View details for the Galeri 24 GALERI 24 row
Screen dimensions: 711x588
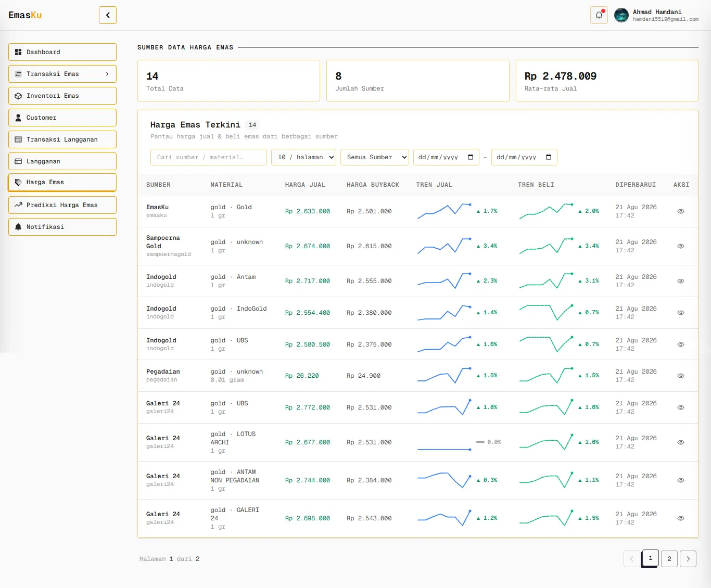pyautogui.click(x=681, y=518)
